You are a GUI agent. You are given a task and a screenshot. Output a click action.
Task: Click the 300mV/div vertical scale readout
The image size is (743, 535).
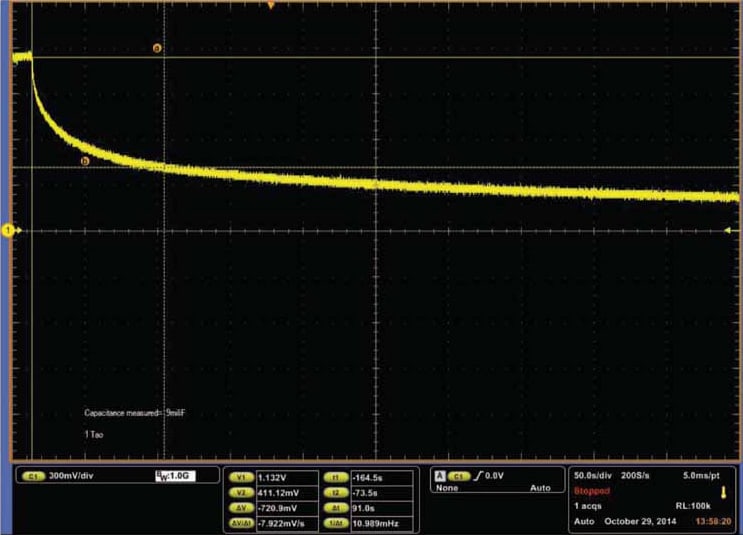(71, 476)
